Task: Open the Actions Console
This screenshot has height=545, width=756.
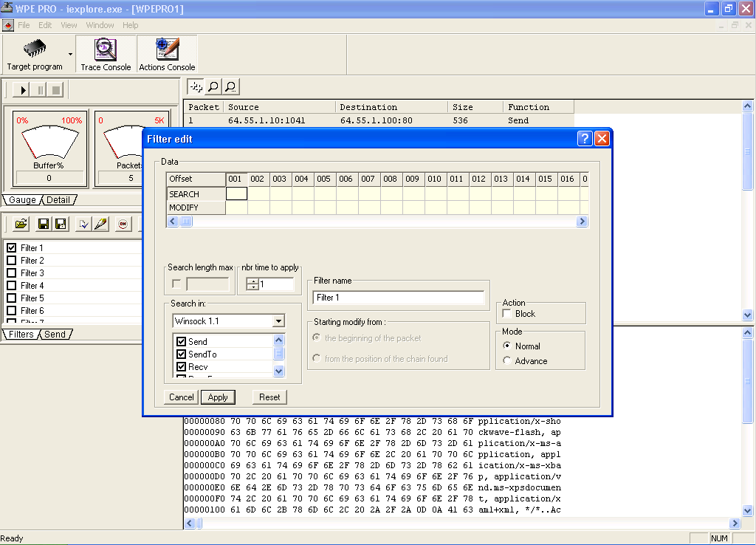Action: point(167,54)
